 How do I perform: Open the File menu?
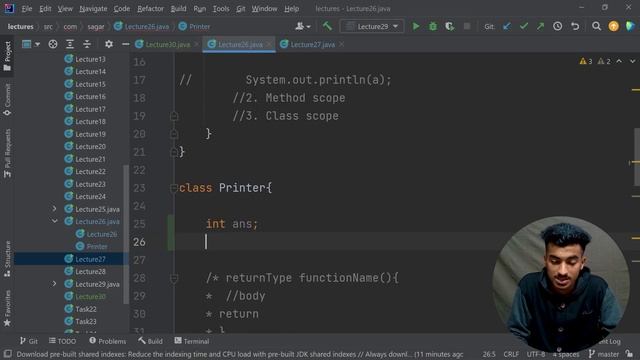(x=27, y=9)
